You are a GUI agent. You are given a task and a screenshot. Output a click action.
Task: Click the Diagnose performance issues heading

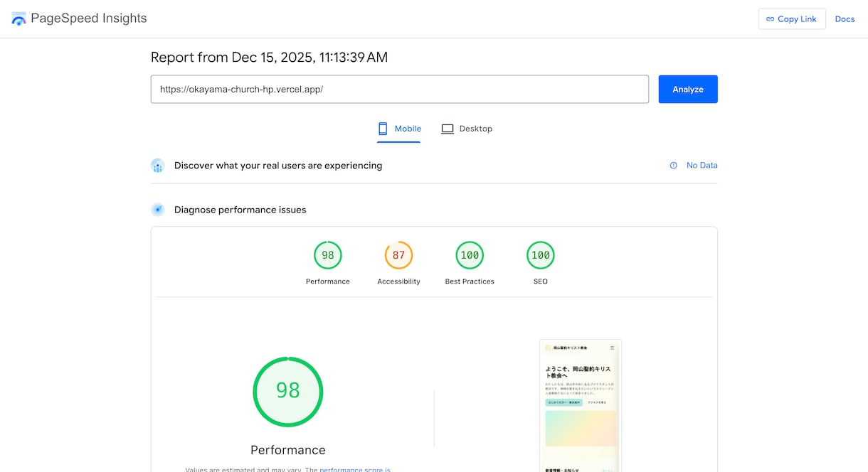click(x=240, y=210)
